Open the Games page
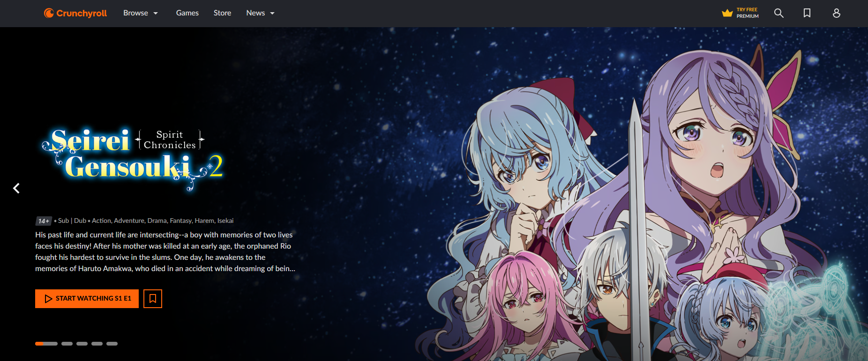This screenshot has height=361, width=868. click(187, 13)
